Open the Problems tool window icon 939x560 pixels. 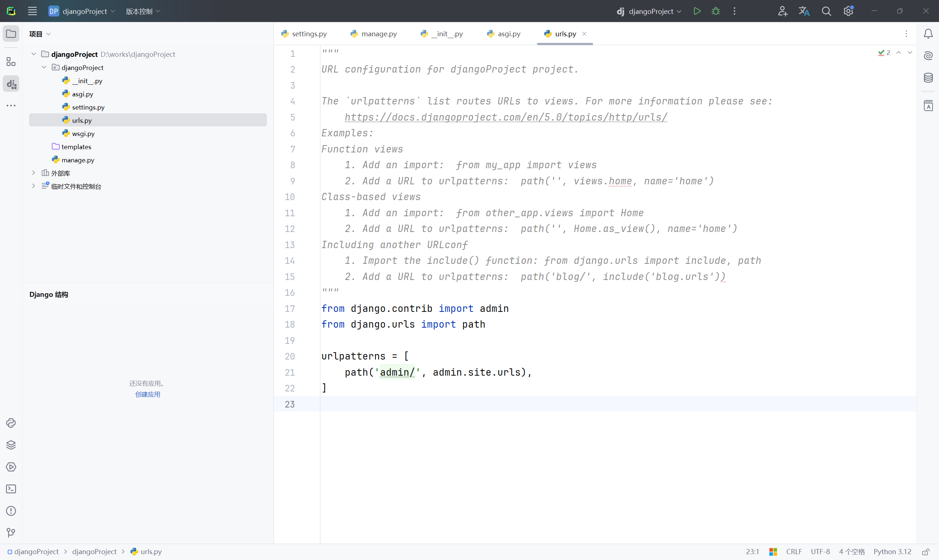click(11, 511)
